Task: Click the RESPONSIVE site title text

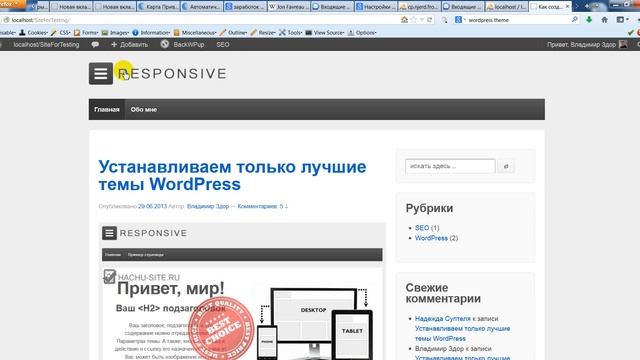Action: (x=172, y=73)
